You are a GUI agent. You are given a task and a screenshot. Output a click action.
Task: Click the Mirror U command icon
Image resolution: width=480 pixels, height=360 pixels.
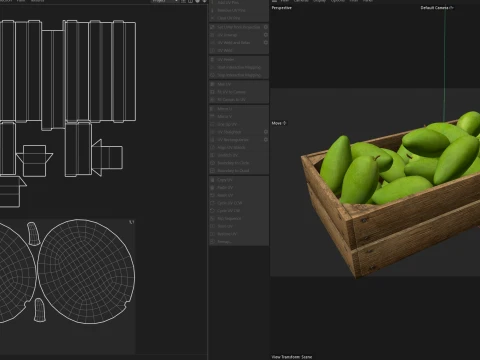213,109
